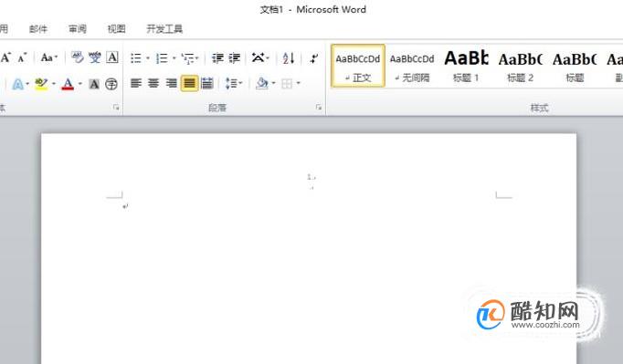Select the 标题 style
The height and width of the screenshot is (364, 623).
click(x=575, y=66)
